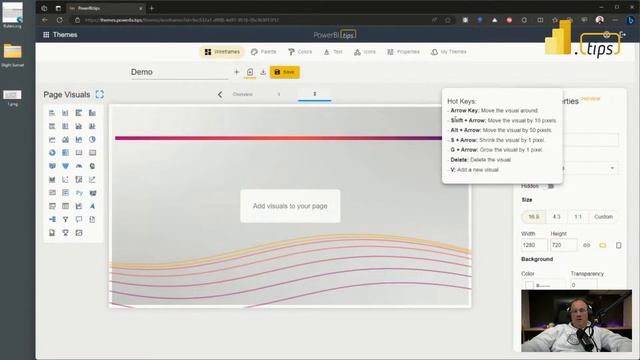This screenshot has width=640, height=360.
Task: Add a decomposition tree visual
Action: pos(52,219)
